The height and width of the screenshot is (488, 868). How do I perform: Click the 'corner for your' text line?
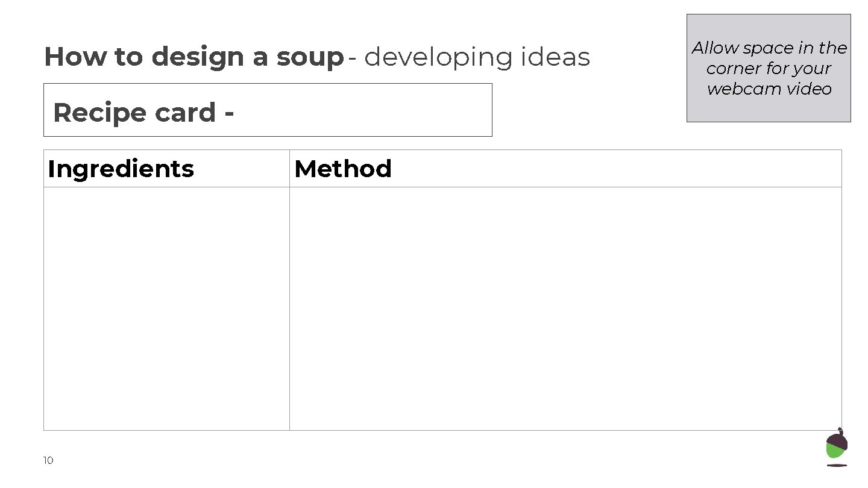(769, 69)
